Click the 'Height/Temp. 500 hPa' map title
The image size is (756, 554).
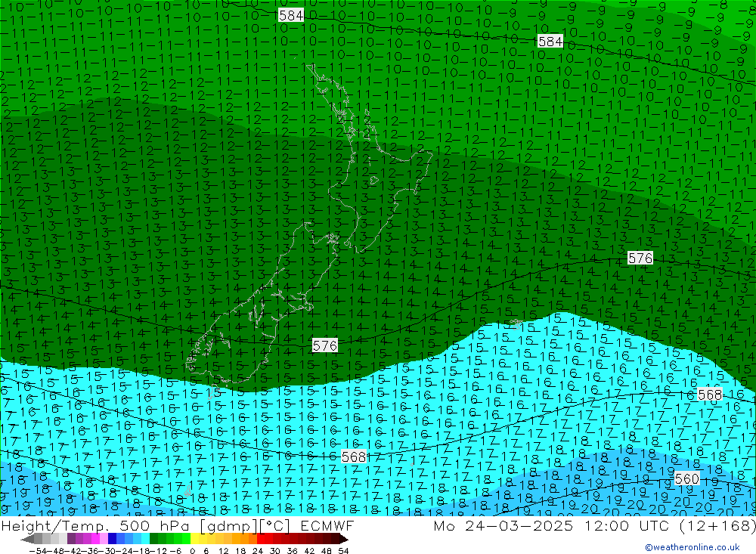(x=97, y=525)
